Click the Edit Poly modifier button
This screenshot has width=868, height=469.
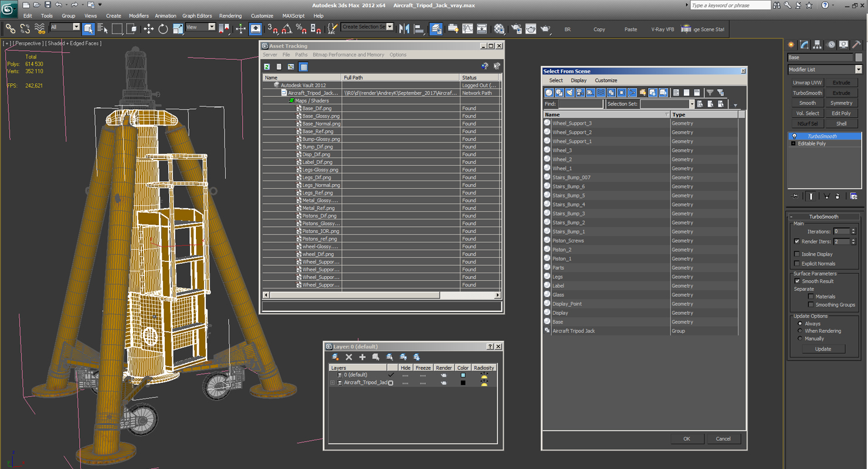click(x=841, y=113)
